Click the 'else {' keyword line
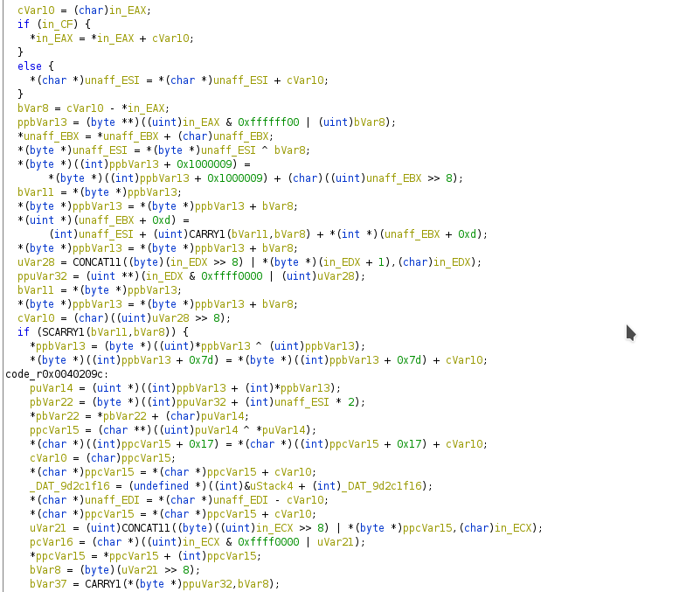Screen dimensions: 700x592 pyautogui.click(x=36, y=66)
